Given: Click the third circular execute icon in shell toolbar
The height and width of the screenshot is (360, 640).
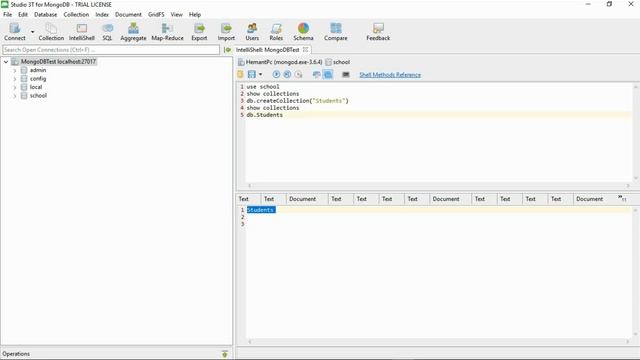Looking at the screenshot, I should click(299, 74).
